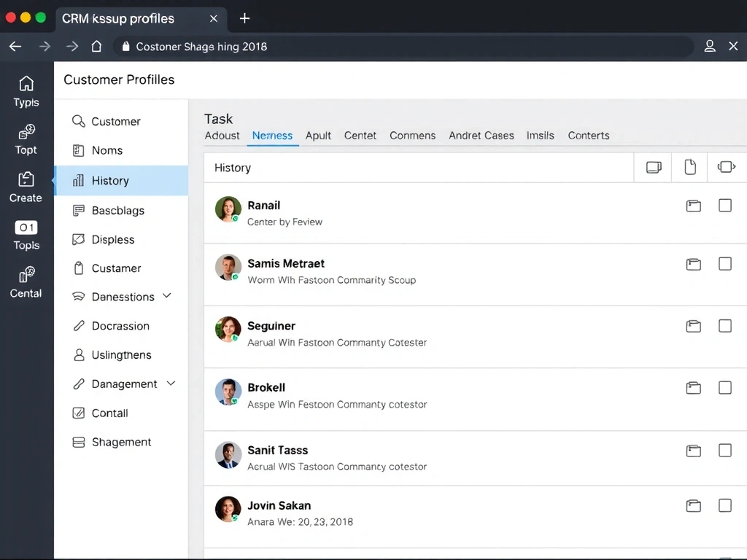Open the folder icon on the Ranail row
The width and height of the screenshot is (747, 560).
click(x=693, y=206)
